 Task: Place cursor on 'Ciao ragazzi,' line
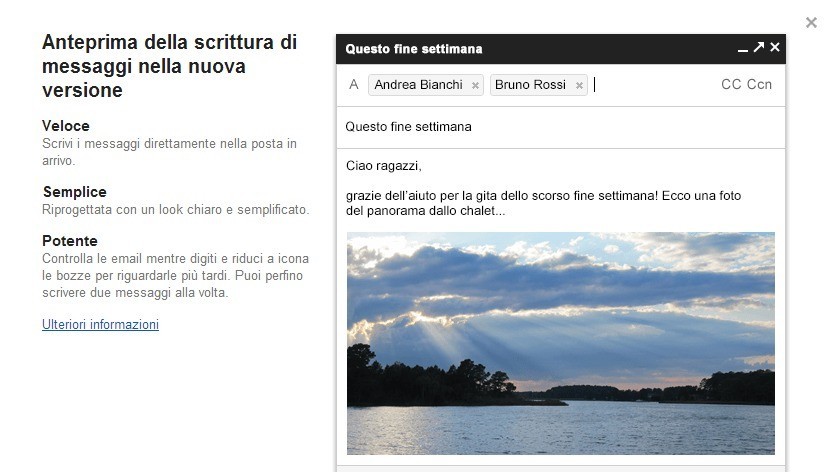click(383, 165)
